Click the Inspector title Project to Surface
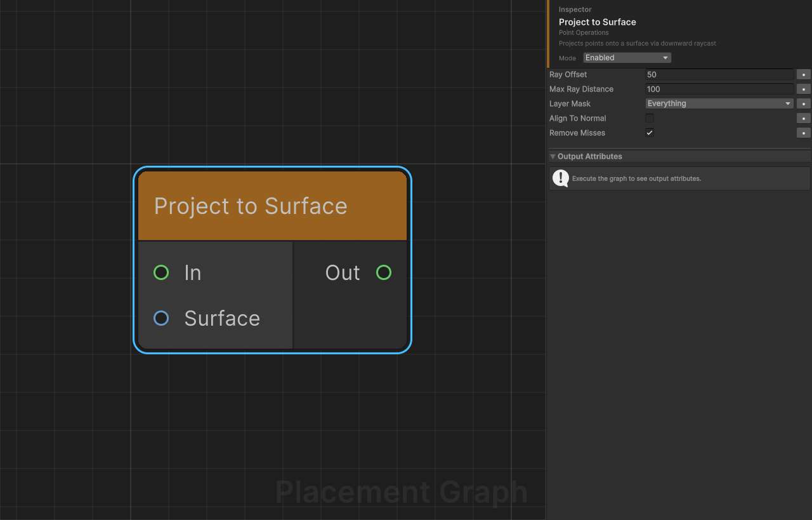812x520 pixels. (x=598, y=22)
